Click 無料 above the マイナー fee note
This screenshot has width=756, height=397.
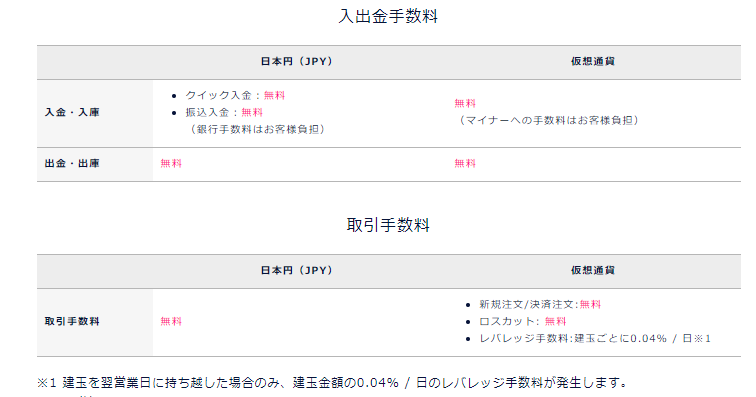pyautogui.click(x=465, y=103)
